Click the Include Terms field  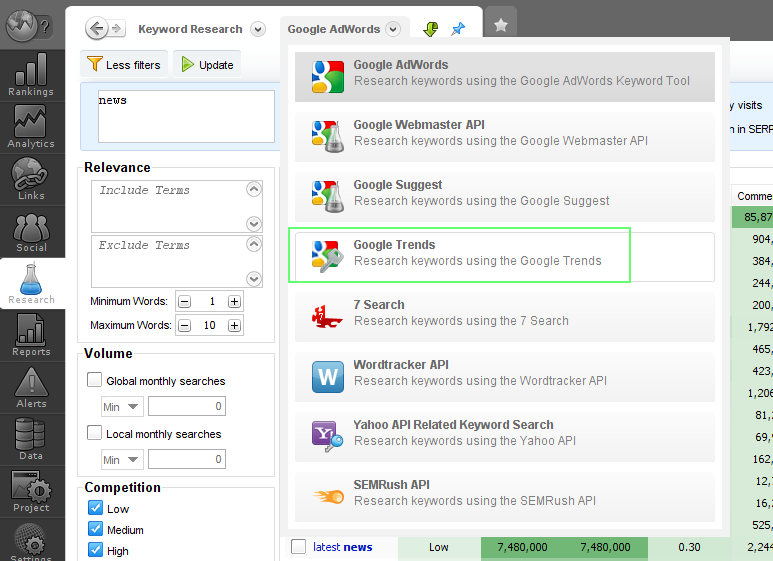click(x=168, y=206)
